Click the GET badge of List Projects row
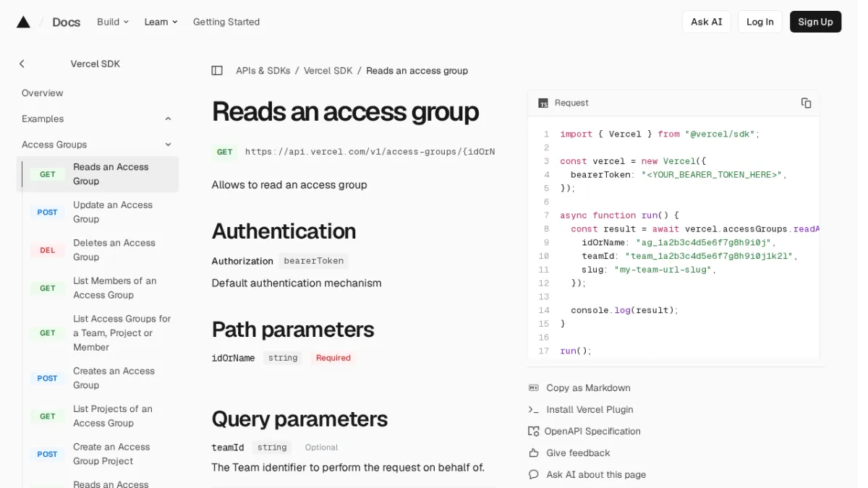Screen dimensions: 868x488 [48, 416]
